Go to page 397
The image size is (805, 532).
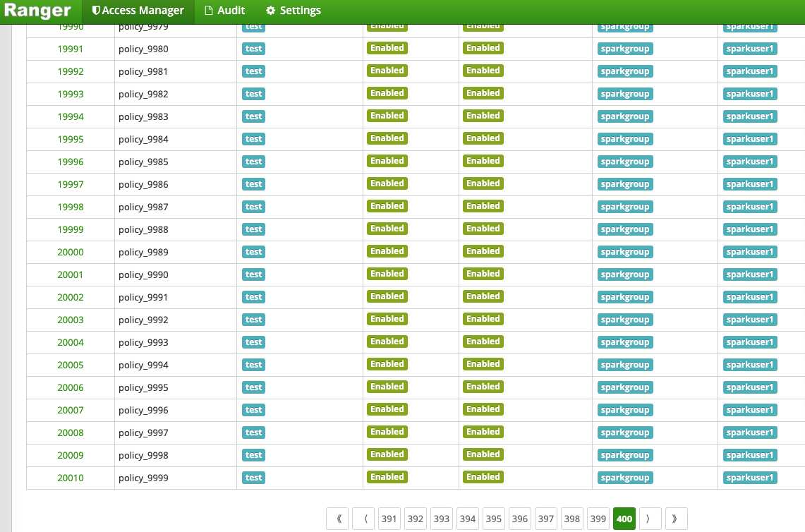pyautogui.click(x=546, y=519)
